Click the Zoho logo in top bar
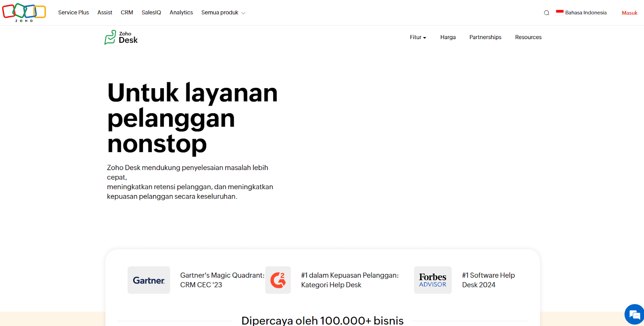The width and height of the screenshot is (644, 326). [x=24, y=12]
